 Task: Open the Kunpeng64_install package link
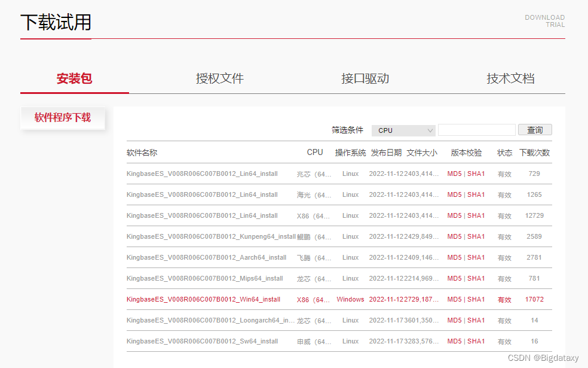click(x=211, y=236)
